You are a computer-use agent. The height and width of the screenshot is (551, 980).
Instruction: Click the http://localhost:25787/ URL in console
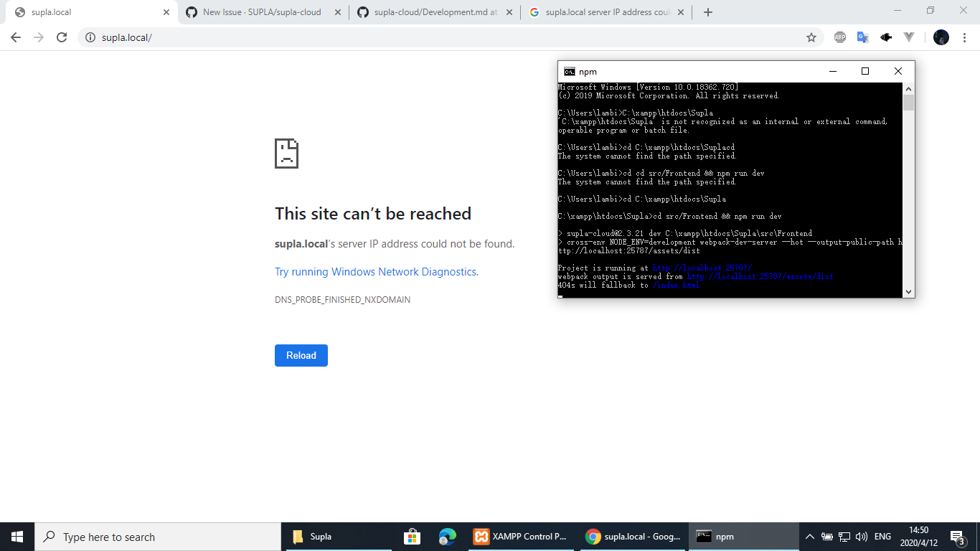pos(702,268)
